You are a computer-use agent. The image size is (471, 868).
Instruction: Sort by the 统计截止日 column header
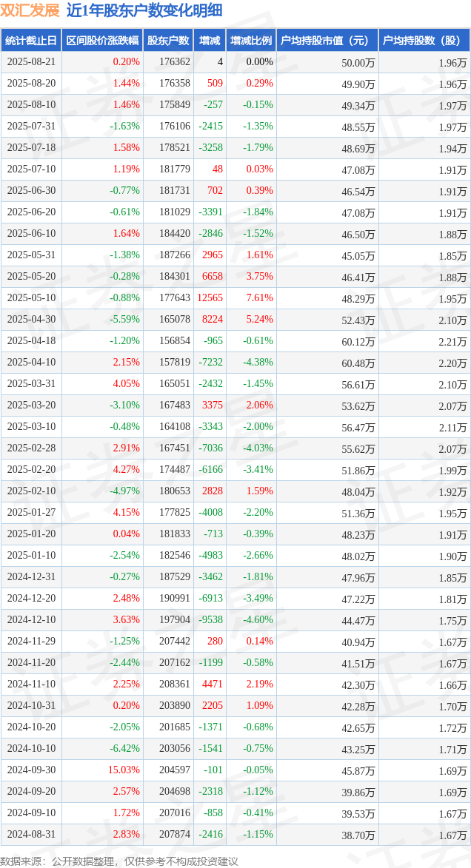pos(31,41)
